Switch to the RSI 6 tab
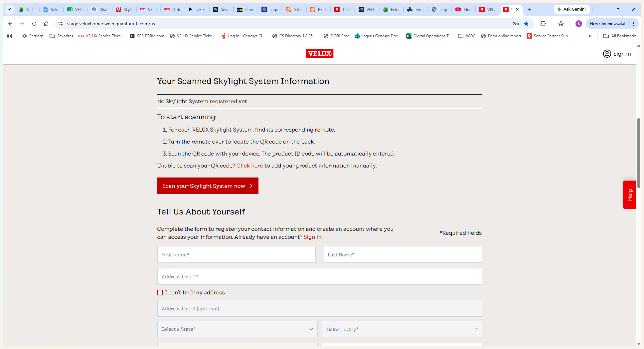644x349 pixels. (x=318, y=9)
